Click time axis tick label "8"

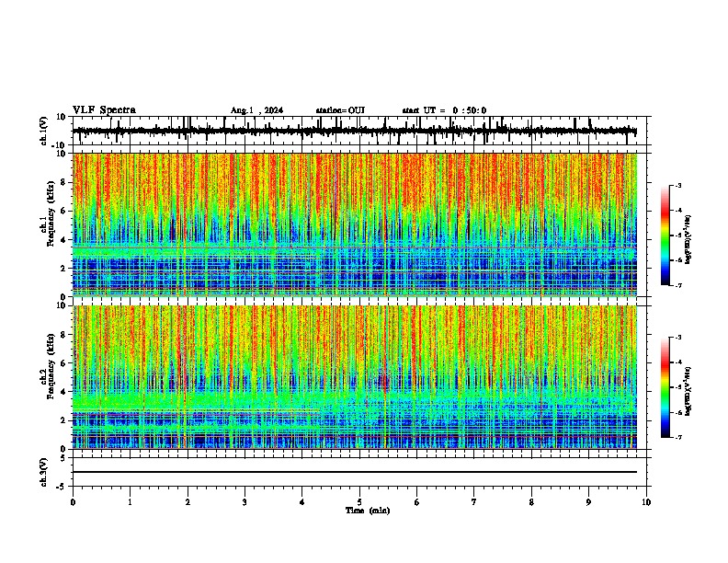[x=531, y=502]
